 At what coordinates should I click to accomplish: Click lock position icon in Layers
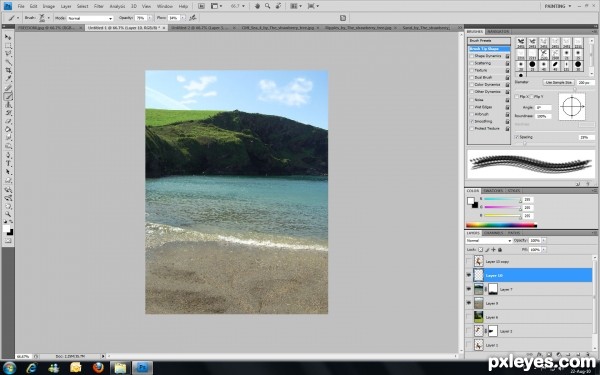point(493,249)
